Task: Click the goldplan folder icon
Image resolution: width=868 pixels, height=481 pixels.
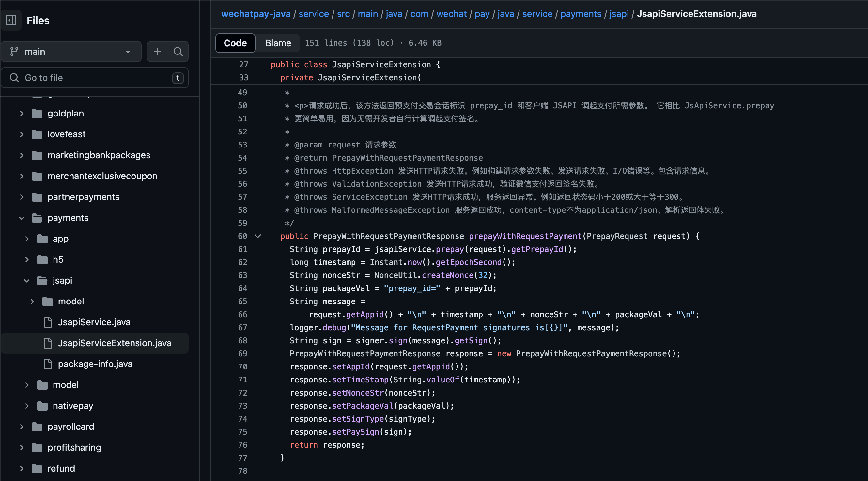Action: (37, 114)
